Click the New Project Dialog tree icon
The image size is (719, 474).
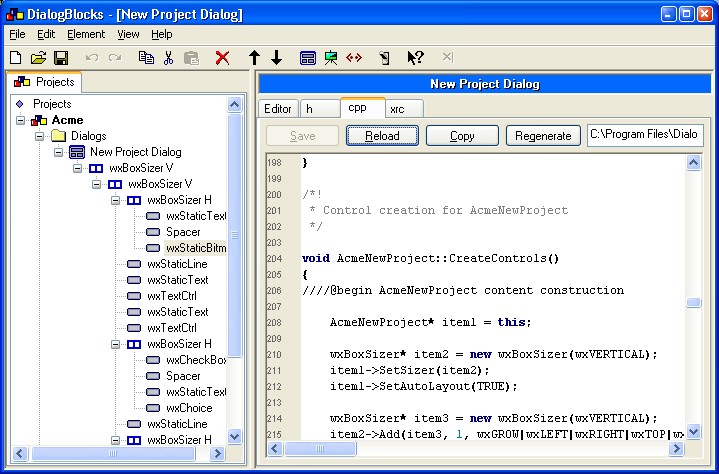77,152
